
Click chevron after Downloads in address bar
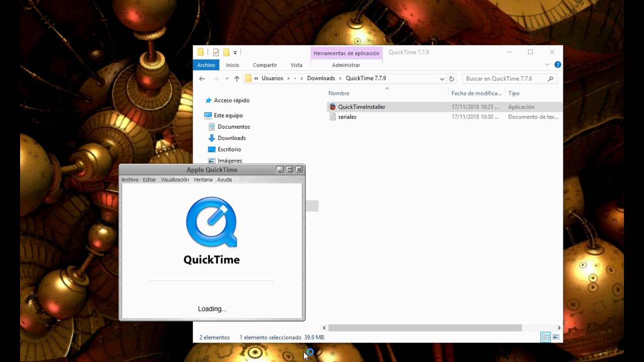(340, 78)
